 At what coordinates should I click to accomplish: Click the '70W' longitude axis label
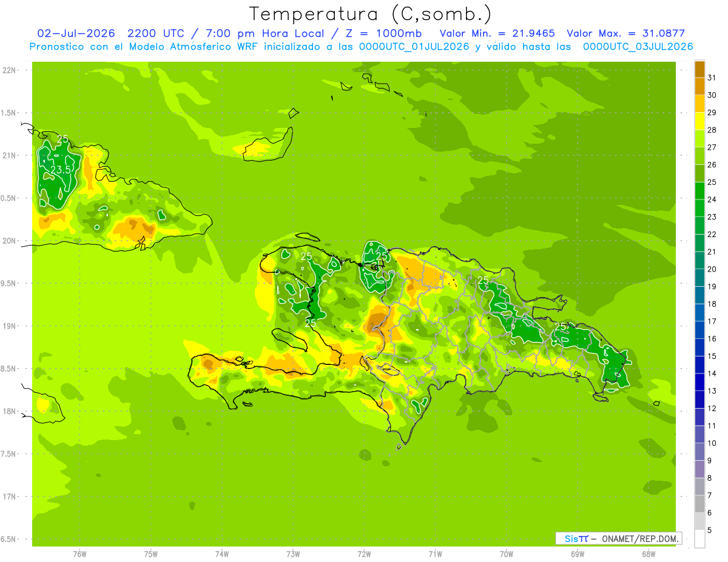pos(507,554)
